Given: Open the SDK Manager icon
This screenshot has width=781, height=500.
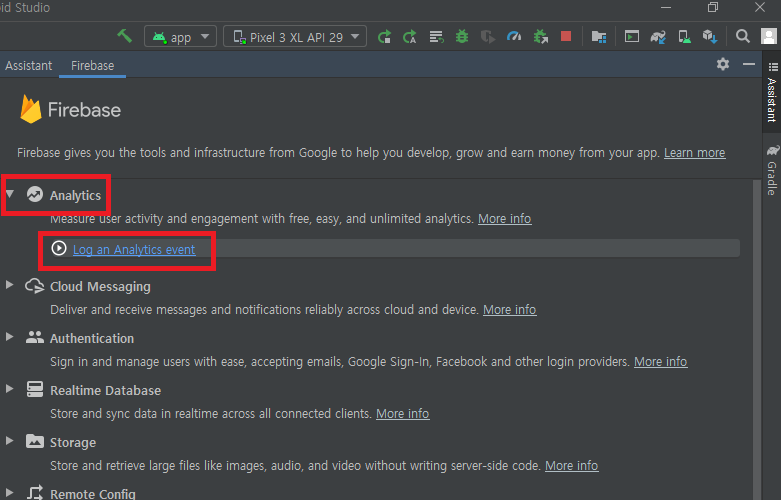Looking at the screenshot, I should click(710, 37).
